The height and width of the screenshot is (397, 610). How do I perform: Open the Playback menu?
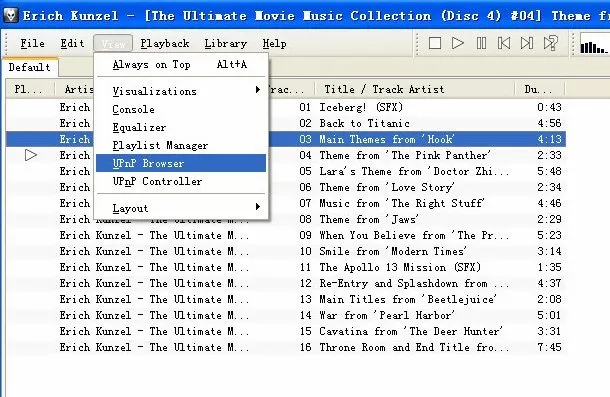pos(165,43)
